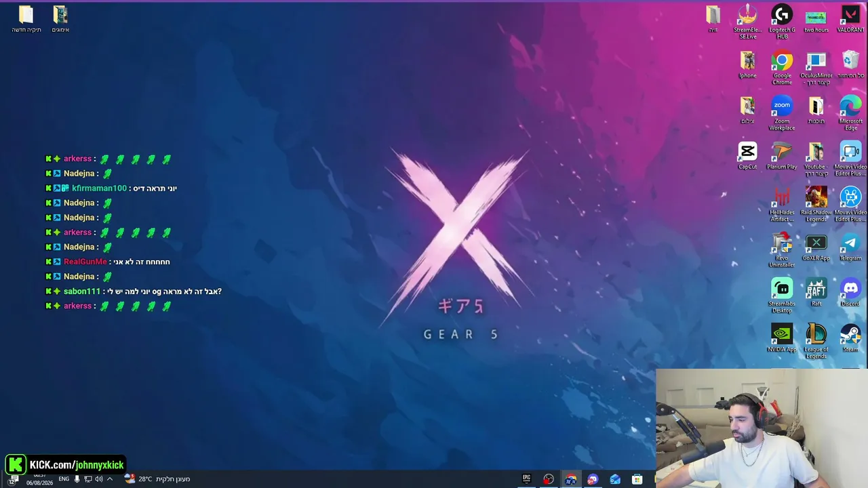Image resolution: width=868 pixels, height=488 pixels.
Task: Open Epic Games from the taskbar
Action: point(526,479)
